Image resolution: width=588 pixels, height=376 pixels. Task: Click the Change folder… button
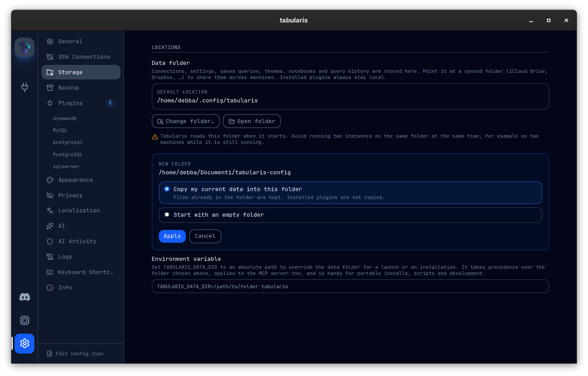coord(186,121)
